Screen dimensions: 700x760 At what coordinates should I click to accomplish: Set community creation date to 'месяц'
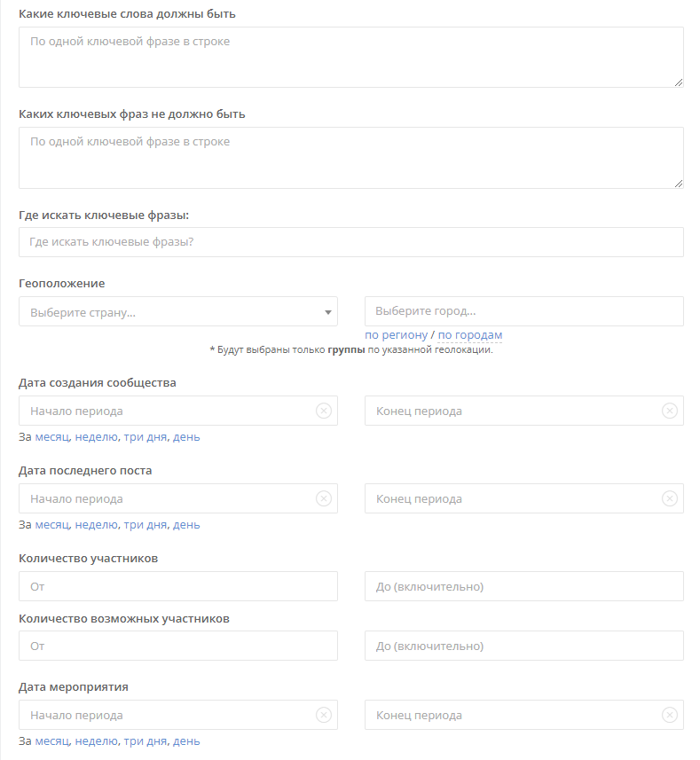(x=52, y=437)
